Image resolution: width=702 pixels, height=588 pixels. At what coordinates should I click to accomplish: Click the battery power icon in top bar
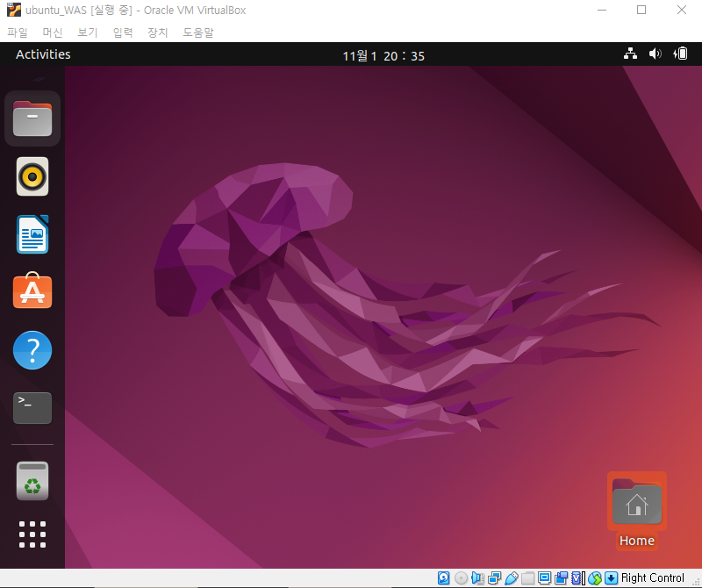coord(681,54)
